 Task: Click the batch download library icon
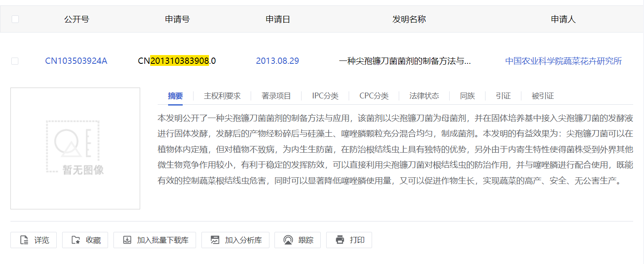(x=127, y=240)
